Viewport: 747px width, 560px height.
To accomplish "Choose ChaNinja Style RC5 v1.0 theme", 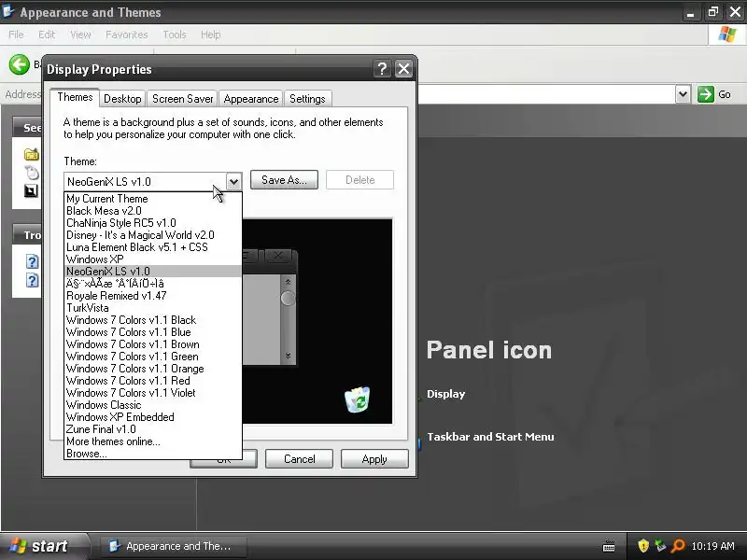I will tap(152, 223).
